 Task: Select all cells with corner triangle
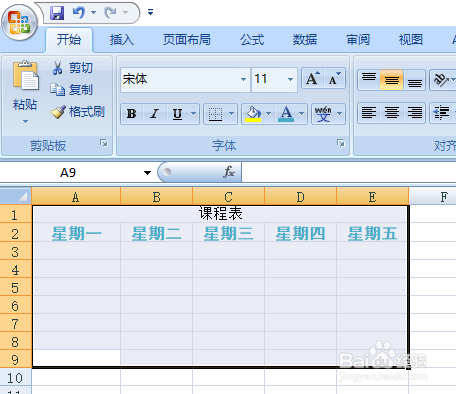pos(16,196)
